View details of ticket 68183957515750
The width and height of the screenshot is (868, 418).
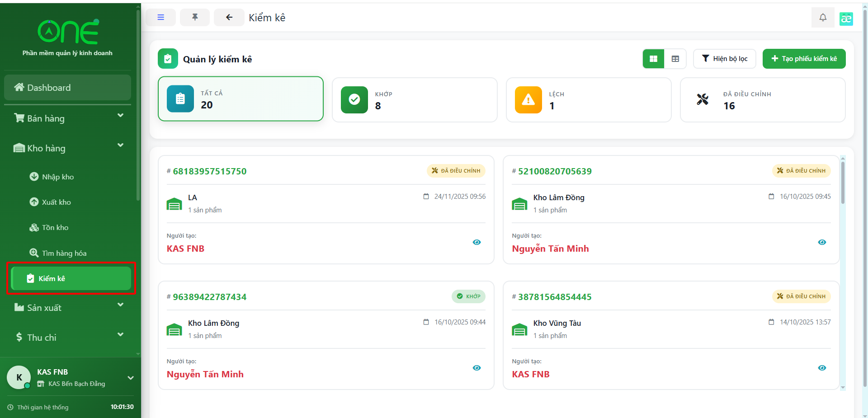(476, 242)
